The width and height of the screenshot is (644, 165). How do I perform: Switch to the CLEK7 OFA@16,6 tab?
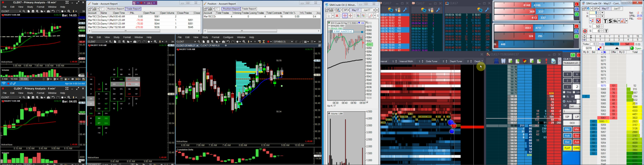click(210, 45)
